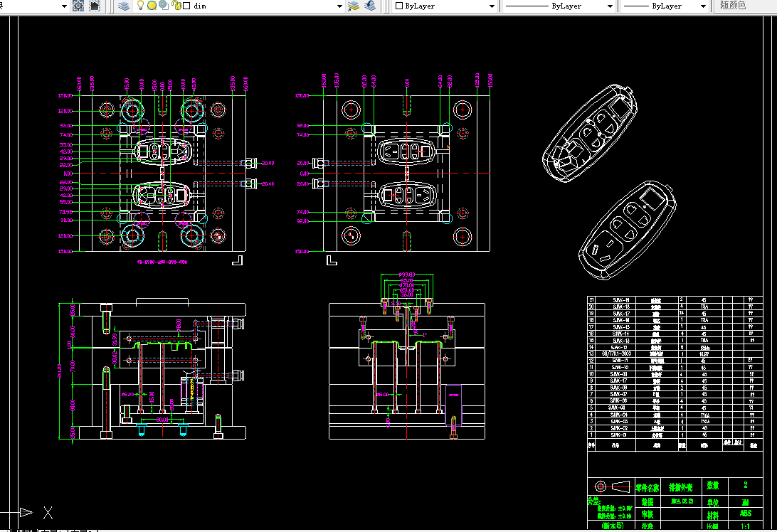Click the parts list table in the drawing
This screenshot has height=532, width=777.
[675, 373]
